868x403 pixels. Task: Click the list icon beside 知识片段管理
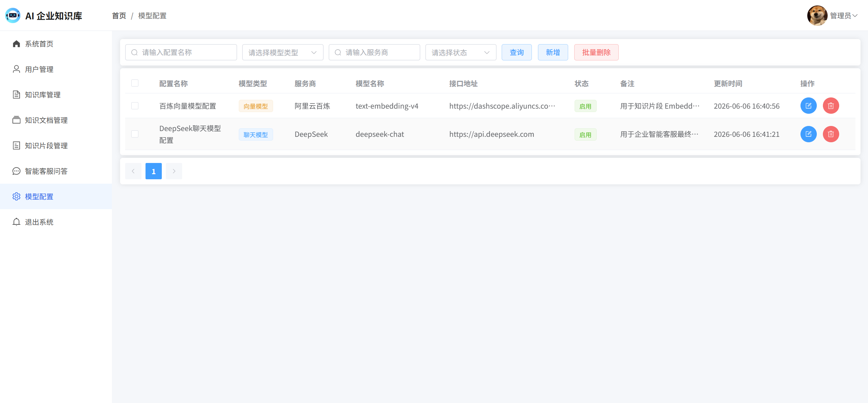[16, 146]
